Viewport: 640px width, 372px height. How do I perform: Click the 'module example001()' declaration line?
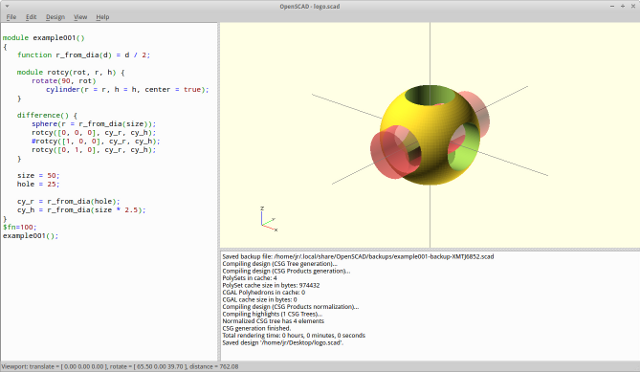[x=44, y=38]
